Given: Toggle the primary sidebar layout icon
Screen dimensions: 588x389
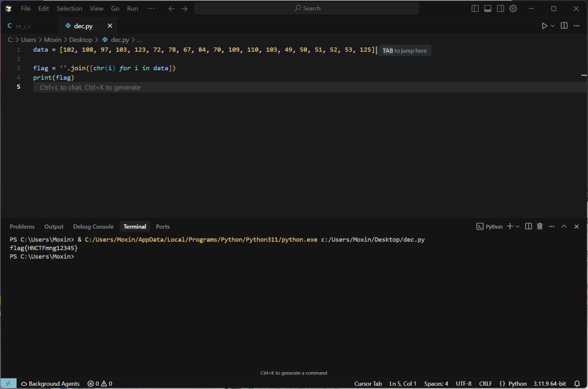Looking at the screenshot, I should (475, 8).
